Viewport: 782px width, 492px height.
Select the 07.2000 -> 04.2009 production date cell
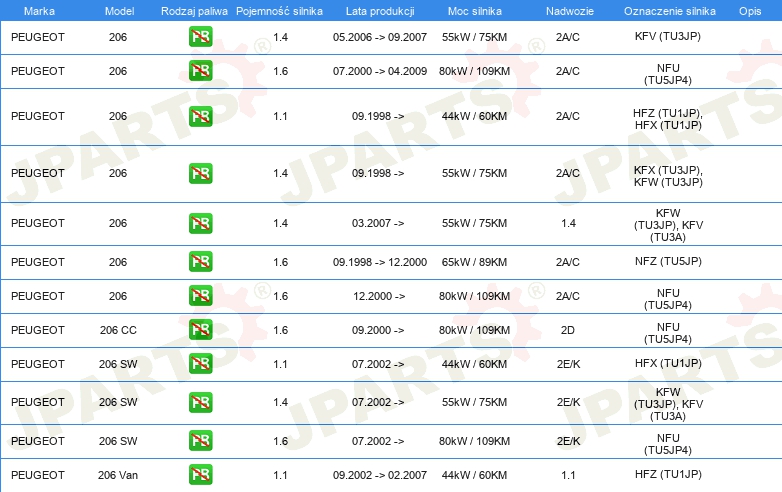(x=380, y=71)
